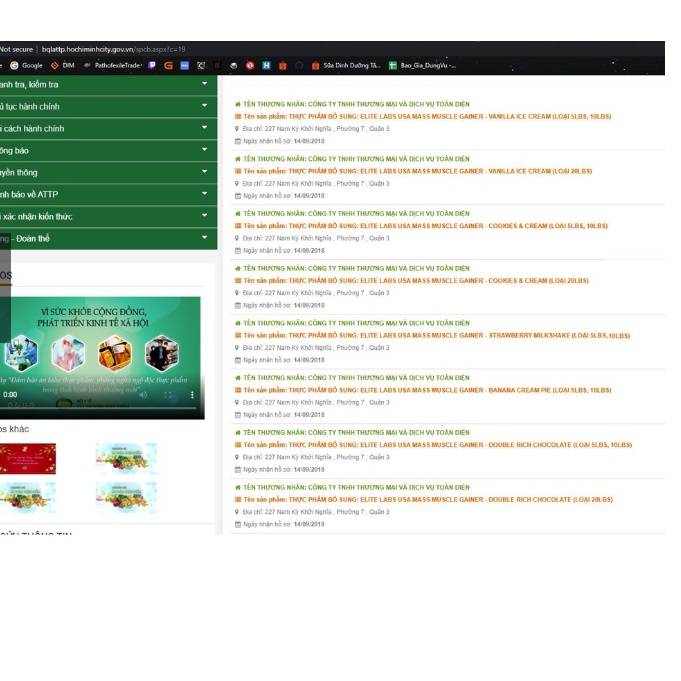681x681 pixels.
Task: Open Cookies & Cream (LOẠI 5LBS, 10LBS) product link
Action: tap(425, 226)
